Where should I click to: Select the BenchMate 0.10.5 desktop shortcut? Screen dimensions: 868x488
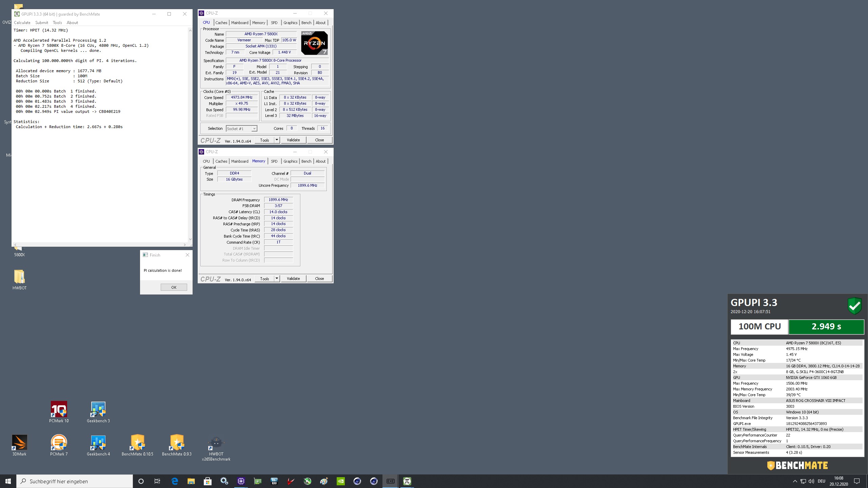point(137,445)
